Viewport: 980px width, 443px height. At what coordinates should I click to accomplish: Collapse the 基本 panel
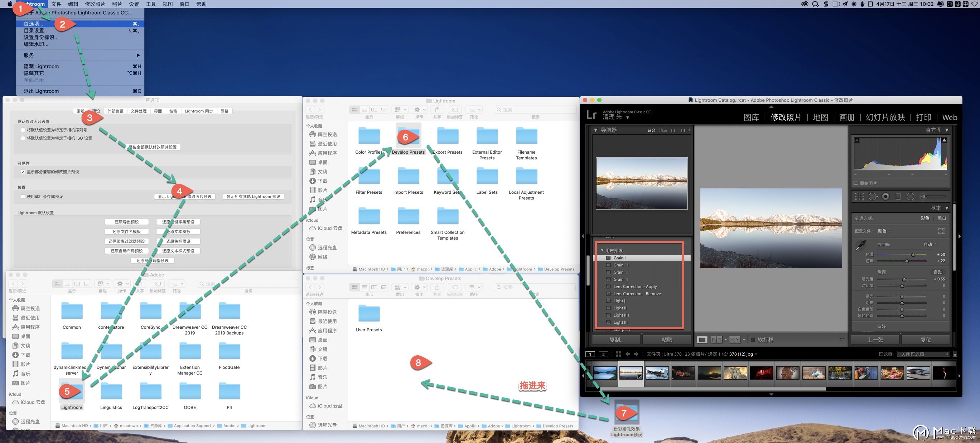coord(947,208)
